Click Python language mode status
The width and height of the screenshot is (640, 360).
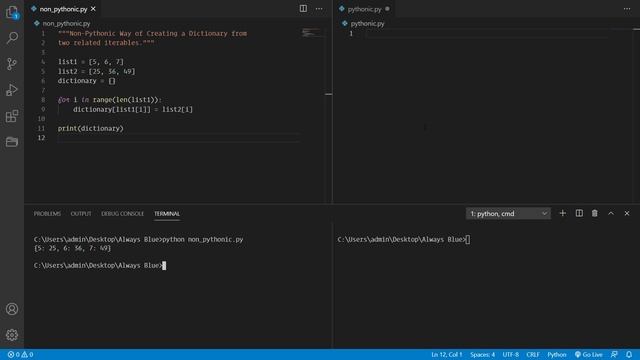click(x=557, y=355)
